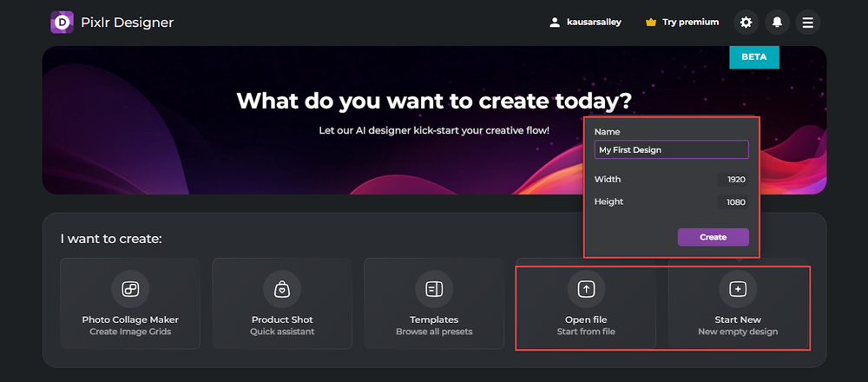
Task: Choose the Product Shot bag icon
Action: [282, 288]
